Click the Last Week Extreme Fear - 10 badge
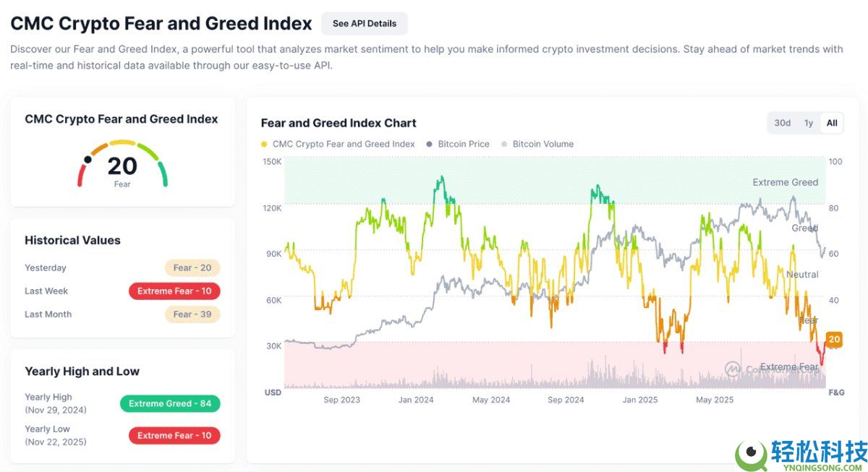Image resolution: width=868 pixels, height=472 pixels. tap(174, 291)
